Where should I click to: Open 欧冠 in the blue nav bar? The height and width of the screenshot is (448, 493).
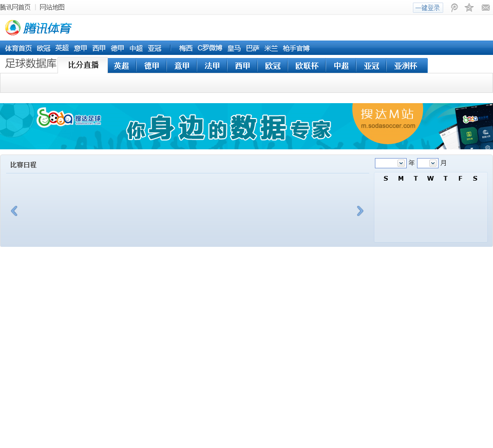click(43, 48)
